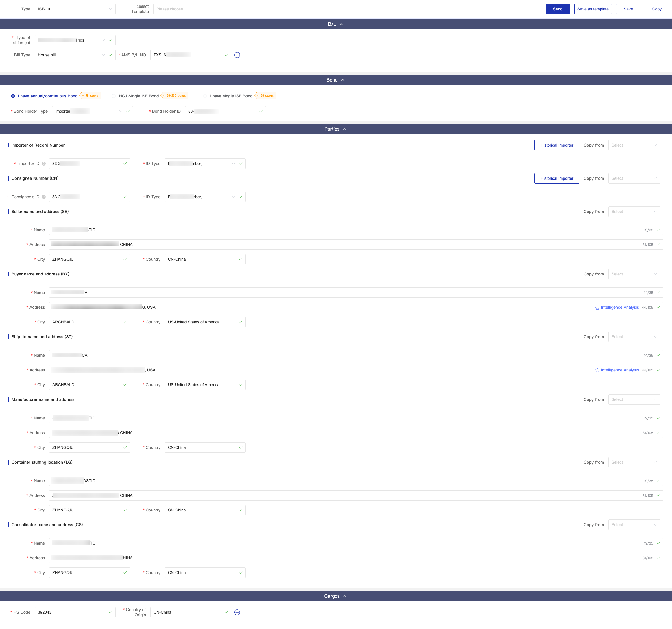
Task: Open Select Template dropdown
Action: 193,9
